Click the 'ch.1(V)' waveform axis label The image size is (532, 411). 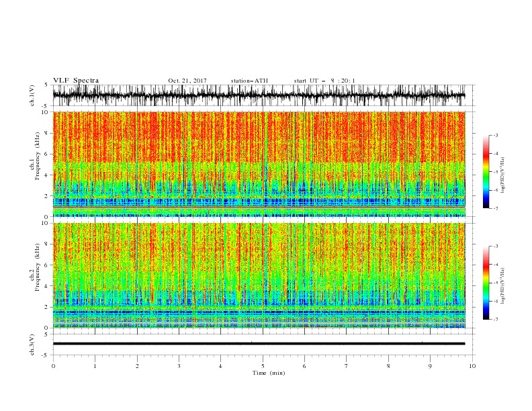click(x=32, y=95)
